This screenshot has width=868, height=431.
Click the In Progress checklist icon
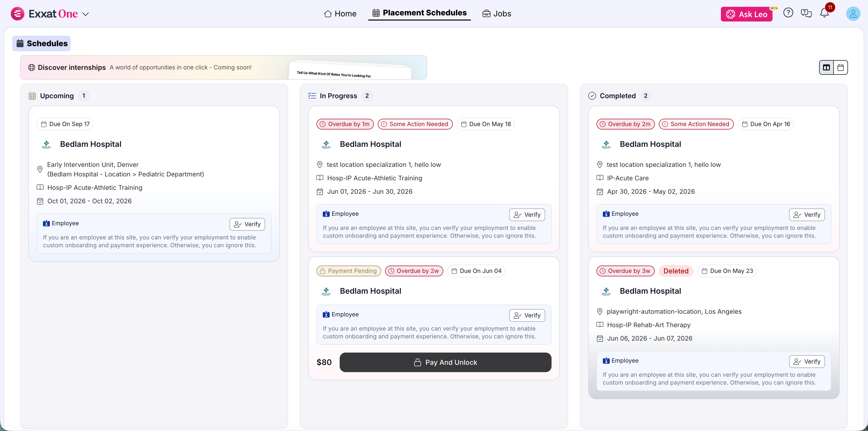312,96
